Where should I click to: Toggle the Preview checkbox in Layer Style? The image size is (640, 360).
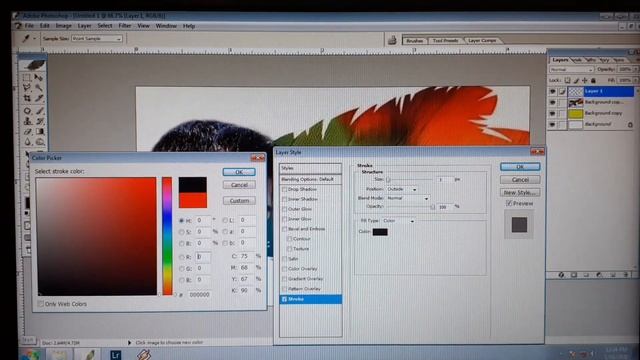509,203
